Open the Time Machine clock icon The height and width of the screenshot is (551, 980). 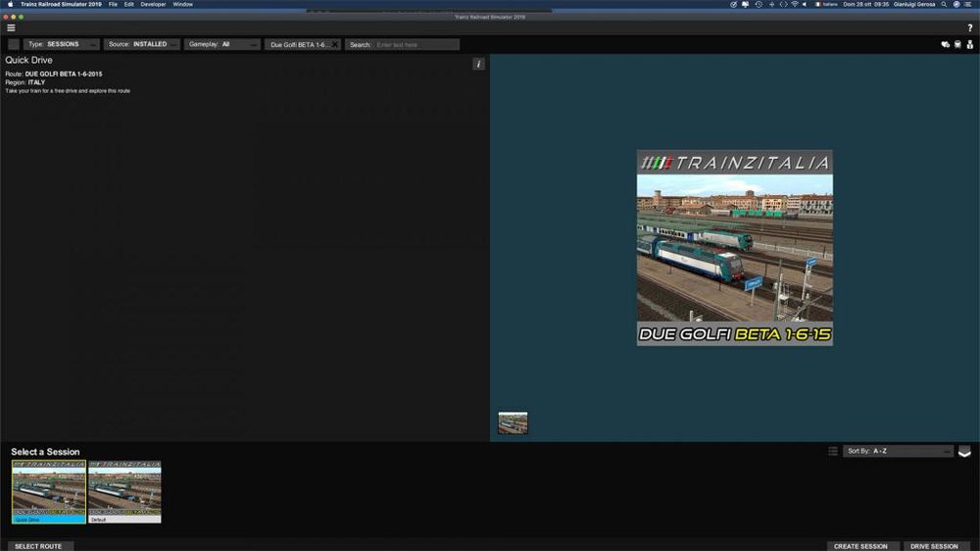pos(759,4)
